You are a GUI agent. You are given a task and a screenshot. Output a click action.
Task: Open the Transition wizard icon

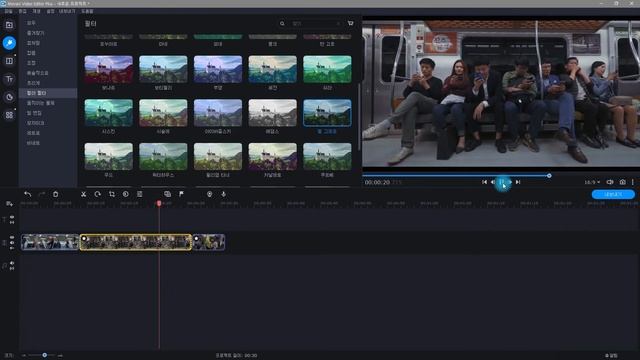pyautogui.click(x=167, y=194)
